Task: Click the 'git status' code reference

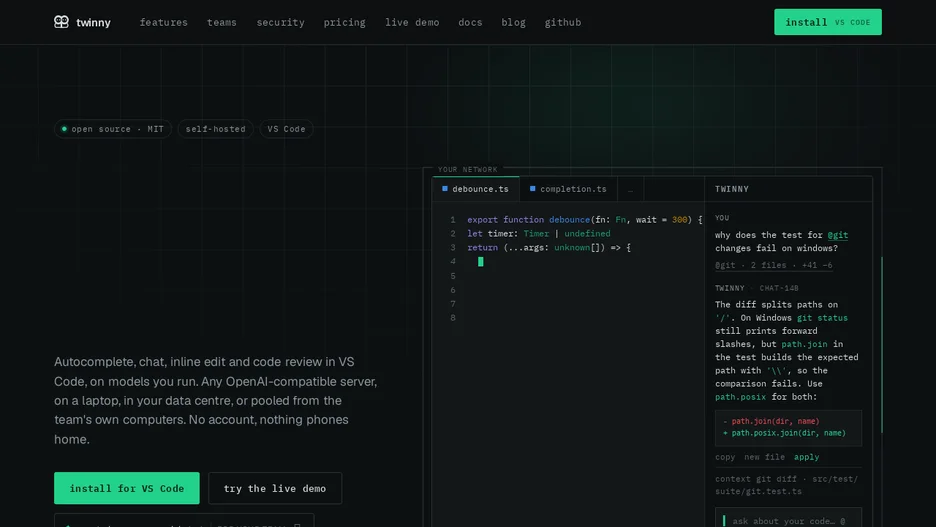Action: 822,318
